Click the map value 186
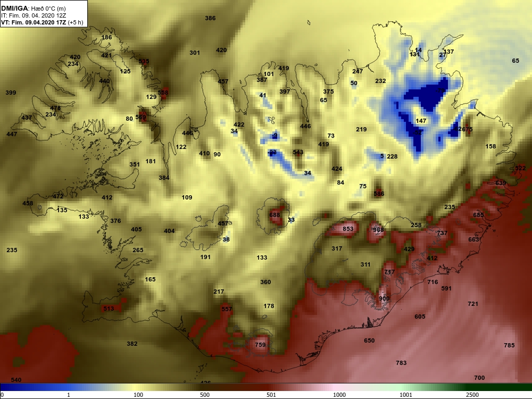Screen dimensions: 532x399 click(106, 37)
